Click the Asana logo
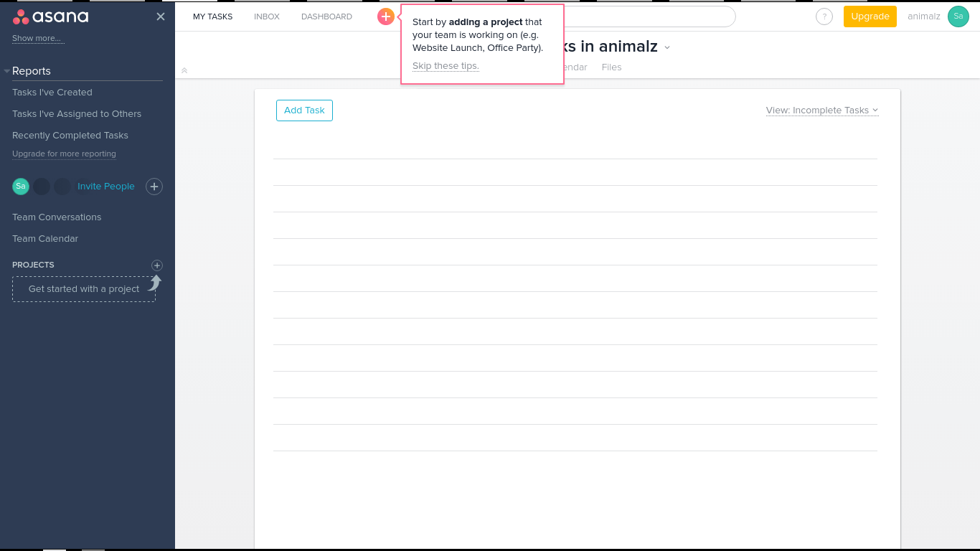Viewport: 980px width, 551px height. click(x=51, y=17)
